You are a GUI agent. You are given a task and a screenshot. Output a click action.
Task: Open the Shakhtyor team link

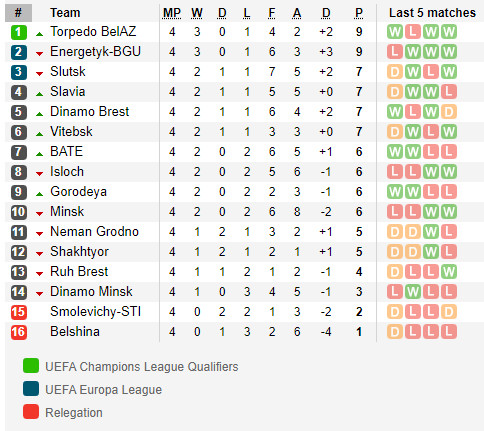79,252
